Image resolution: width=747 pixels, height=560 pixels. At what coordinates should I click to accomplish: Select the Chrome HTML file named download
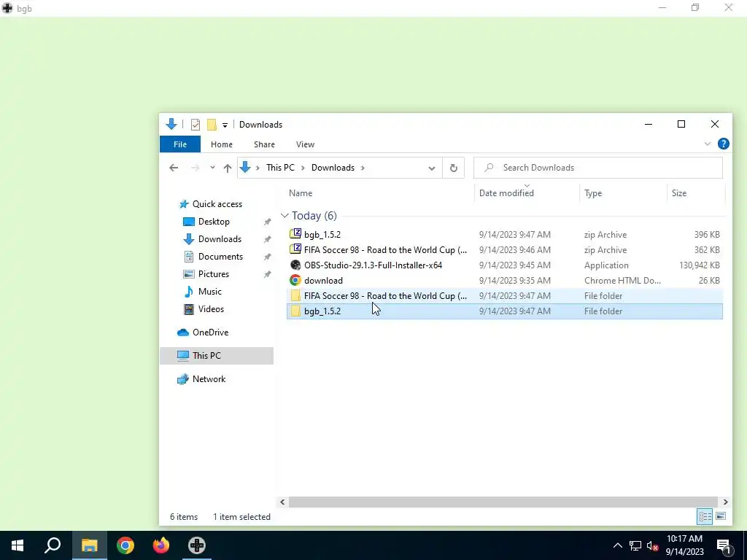coord(505,280)
